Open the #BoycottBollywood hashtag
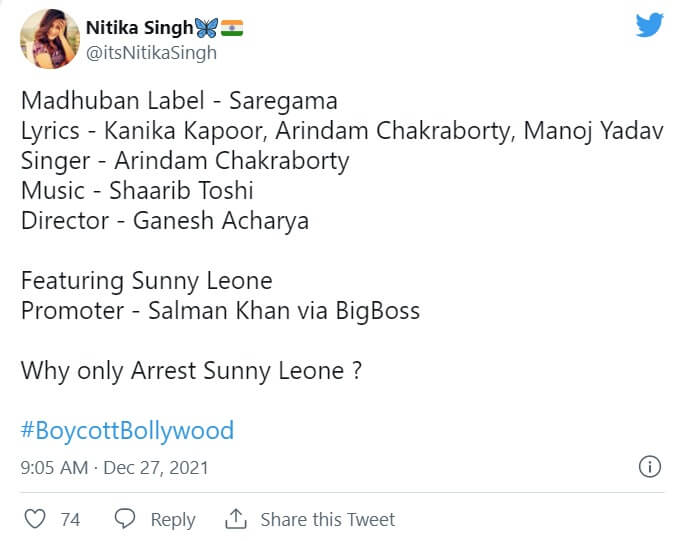This screenshot has width=684, height=541. (x=127, y=431)
